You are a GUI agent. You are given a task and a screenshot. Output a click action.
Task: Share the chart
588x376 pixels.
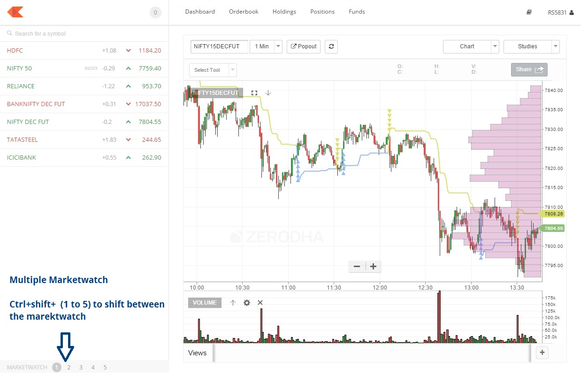click(x=529, y=69)
